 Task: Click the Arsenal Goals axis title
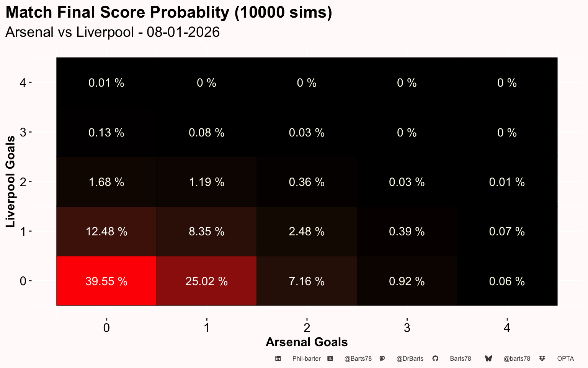click(307, 342)
